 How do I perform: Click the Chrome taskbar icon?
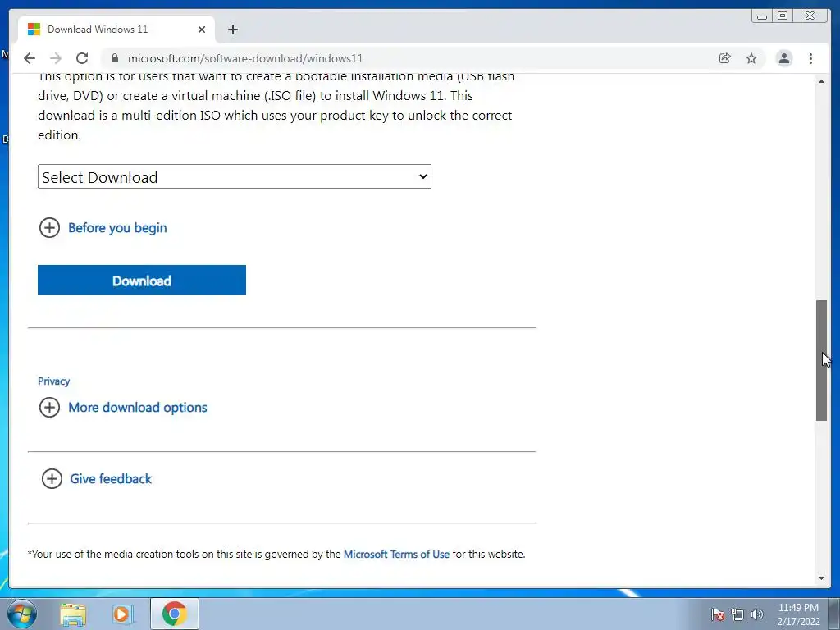[x=175, y=614]
